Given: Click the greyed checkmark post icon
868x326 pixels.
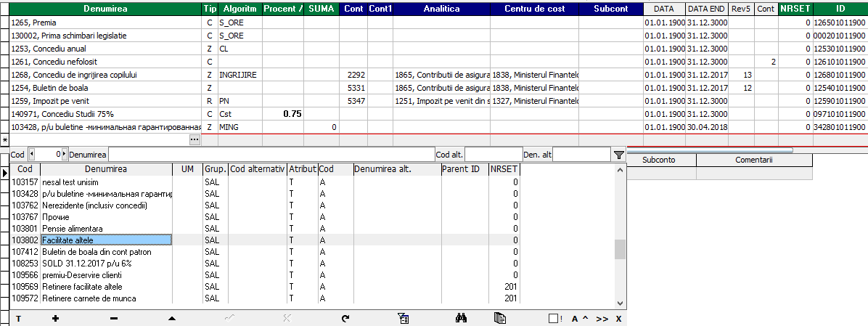Looking at the screenshot, I should click(229, 318).
